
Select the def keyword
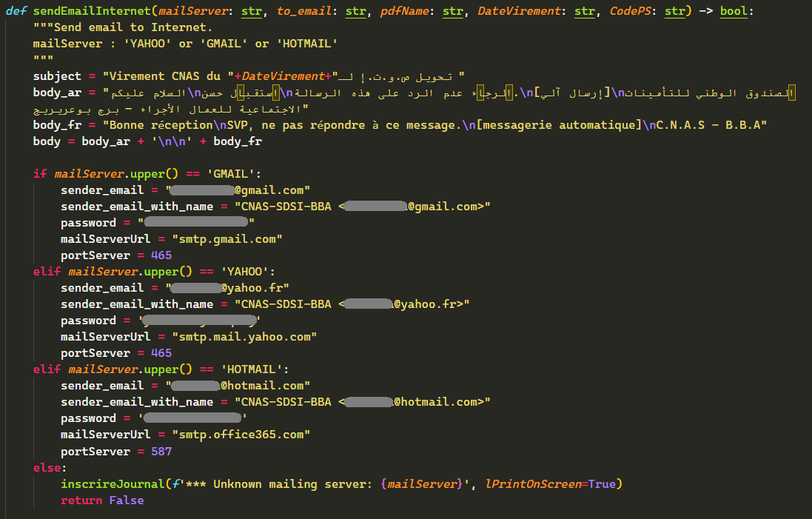point(16,11)
